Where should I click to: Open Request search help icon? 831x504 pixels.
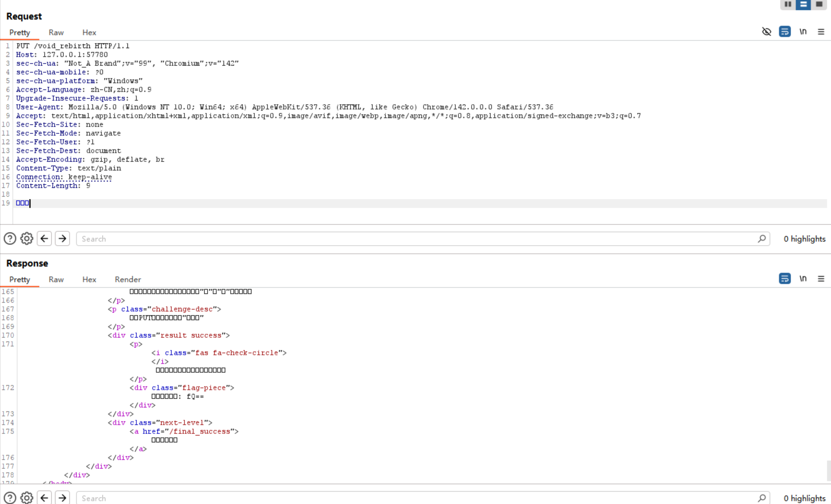[x=10, y=239]
